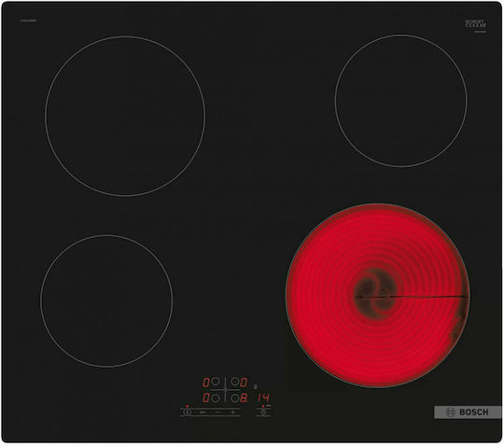This screenshot has height=446, width=504.
Task: Tap the plus heat setting control
Action: (233, 412)
